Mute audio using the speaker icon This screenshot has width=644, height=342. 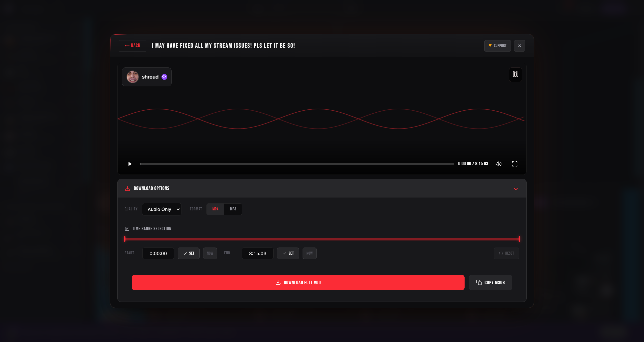click(x=498, y=164)
